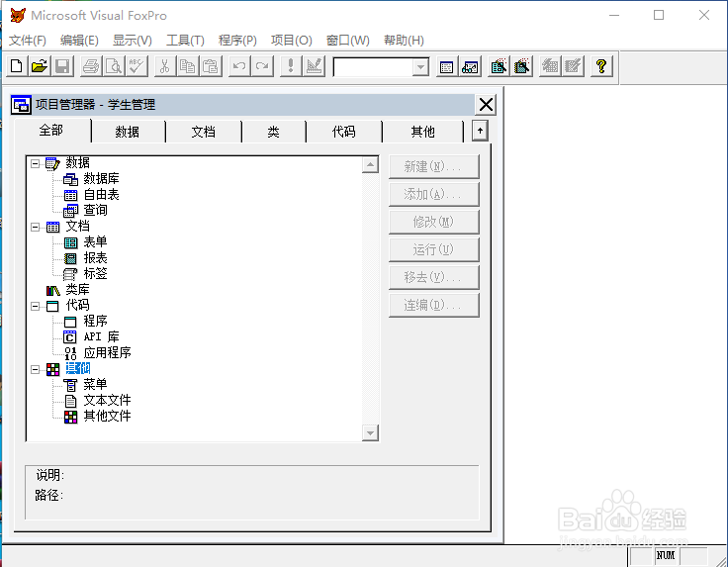The image size is (728, 567).
Task: Click the Report wizard toolbar icon
Action: 521,66
